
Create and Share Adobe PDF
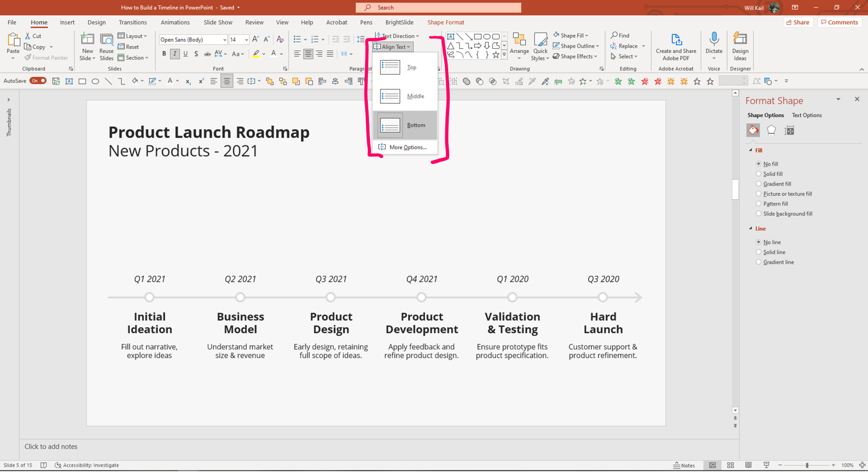pyautogui.click(x=676, y=46)
